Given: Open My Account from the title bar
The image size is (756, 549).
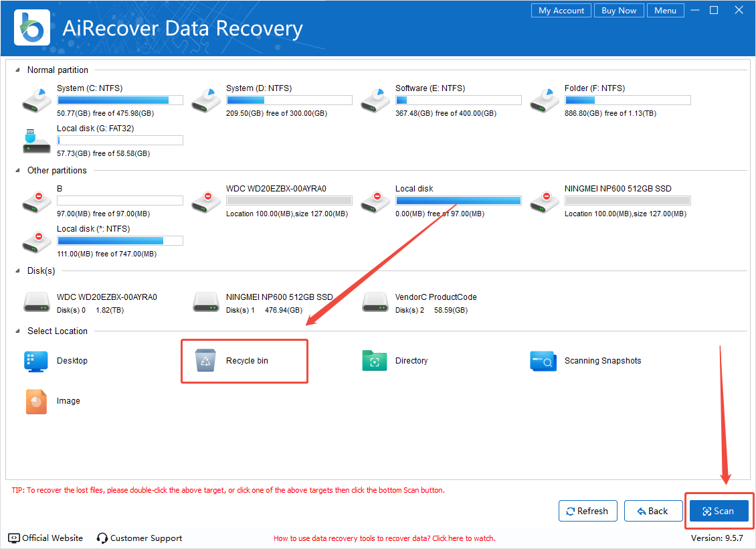Looking at the screenshot, I should tap(561, 11).
